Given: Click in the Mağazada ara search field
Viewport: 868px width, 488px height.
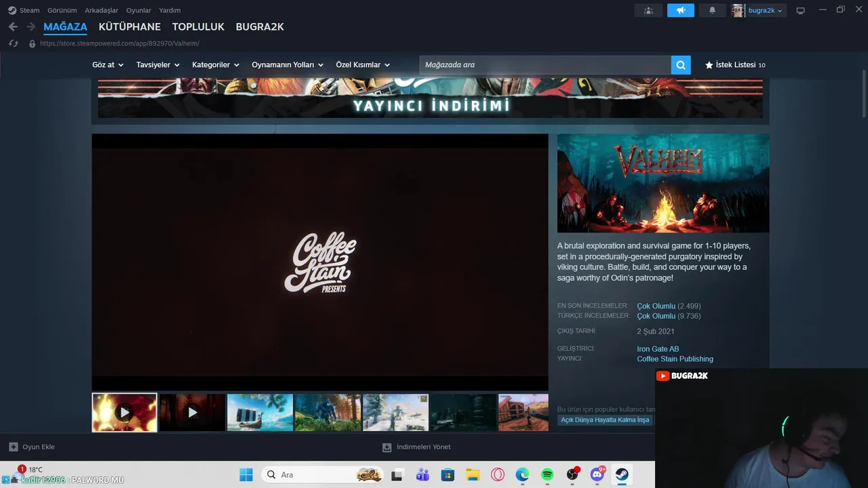Looking at the screenshot, I should point(545,65).
